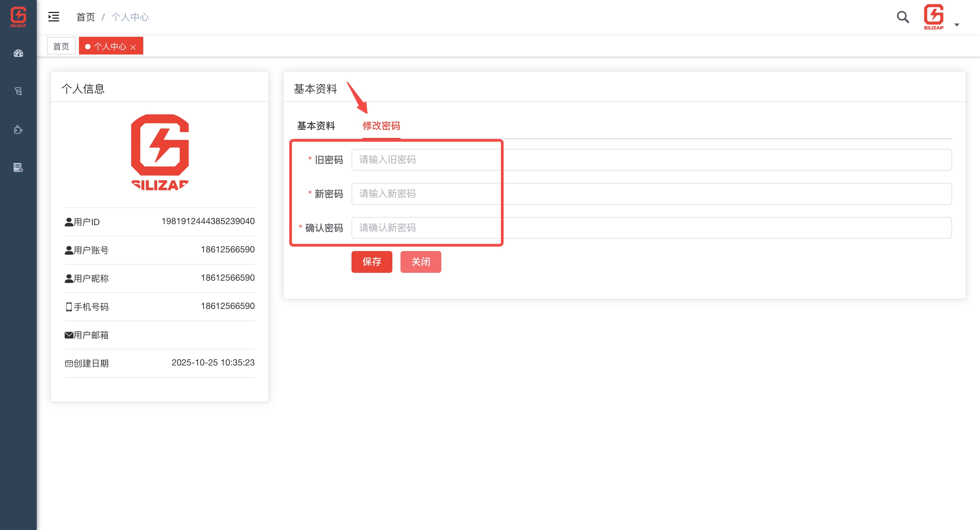
Task: Click the 保存 button
Action: [371, 262]
